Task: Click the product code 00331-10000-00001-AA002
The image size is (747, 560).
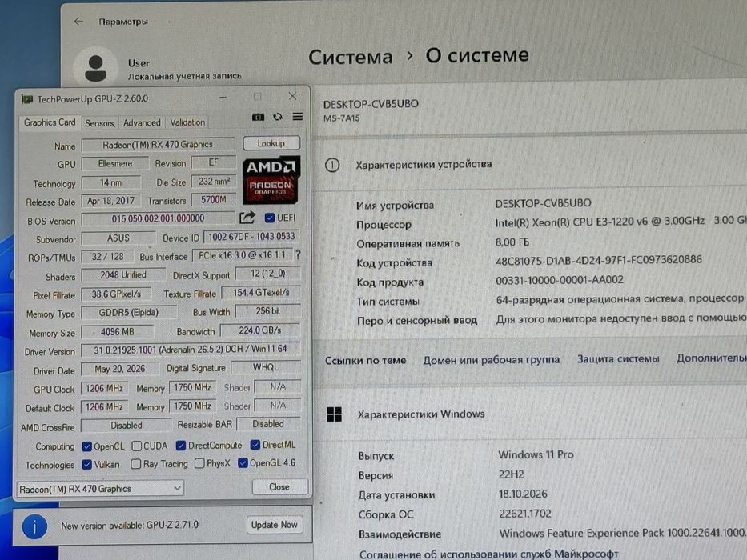Action: click(560, 280)
